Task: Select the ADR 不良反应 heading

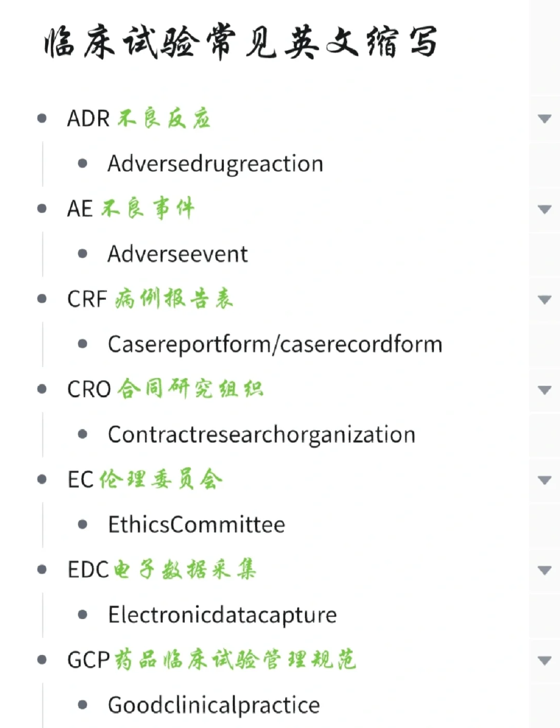Action: point(138,118)
